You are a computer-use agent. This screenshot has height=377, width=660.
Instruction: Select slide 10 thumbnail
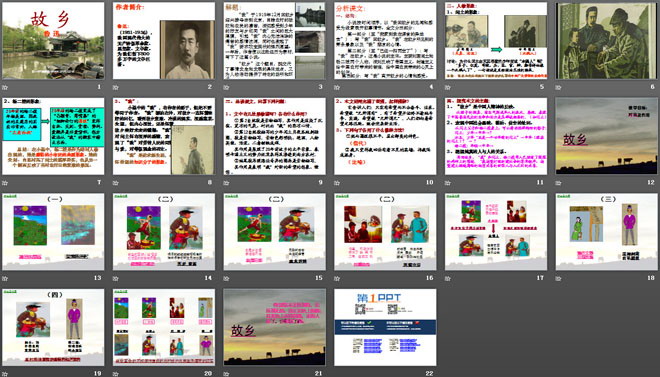[385, 136]
